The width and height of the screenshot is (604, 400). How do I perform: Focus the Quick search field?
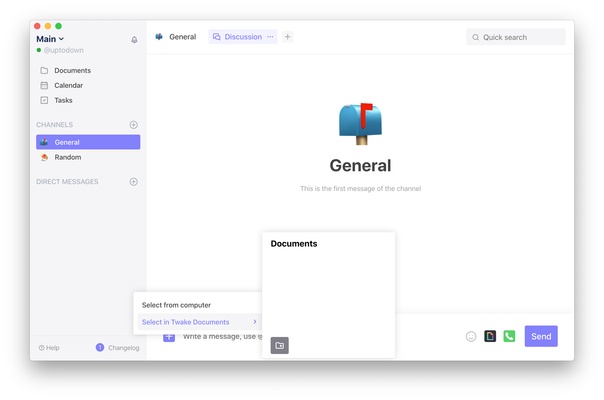516,37
